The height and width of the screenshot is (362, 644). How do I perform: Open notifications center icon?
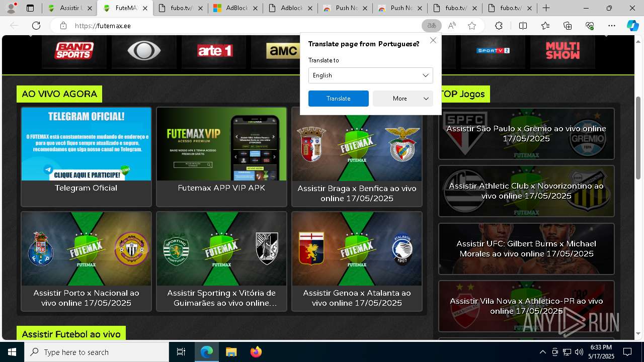[627, 352]
